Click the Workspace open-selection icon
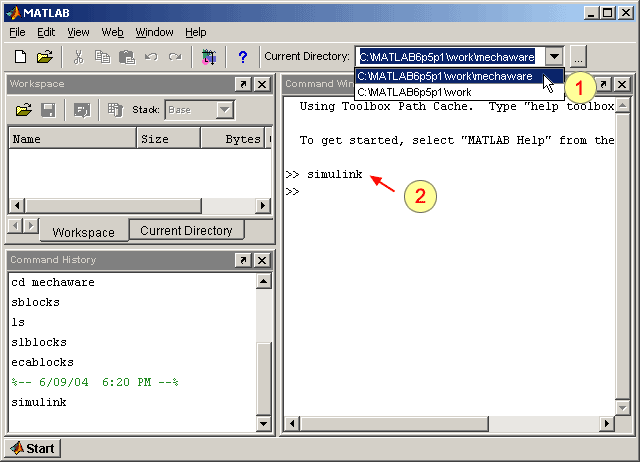 82,110
